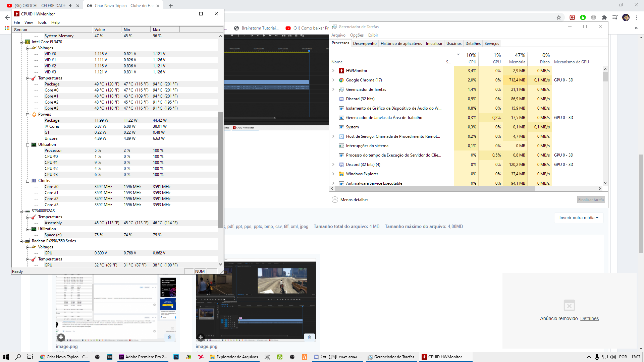Sort HWMonitor by the Max column header
This screenshot has width=644, height=362.
[165, 29]
